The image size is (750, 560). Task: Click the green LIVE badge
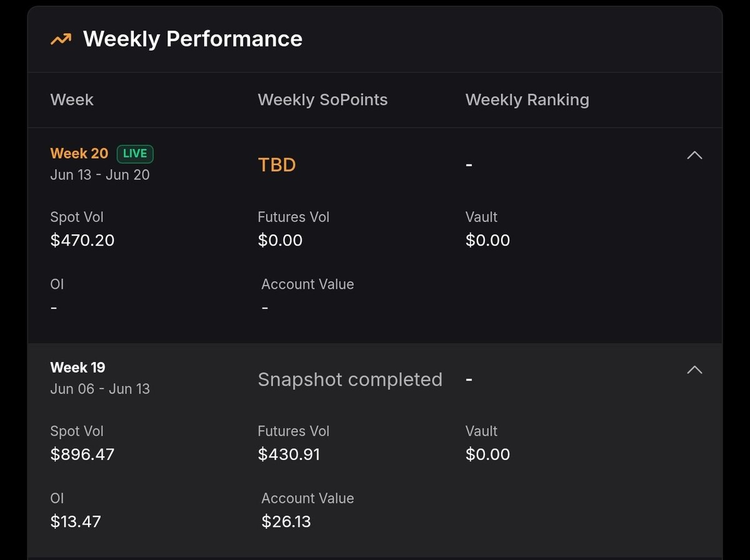135,154
